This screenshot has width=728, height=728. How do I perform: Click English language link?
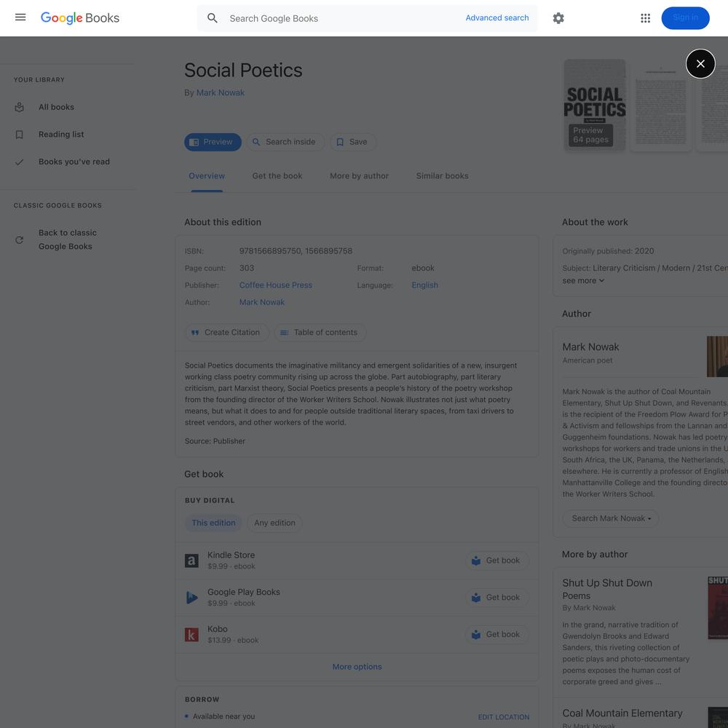click(x=424, y=285)
